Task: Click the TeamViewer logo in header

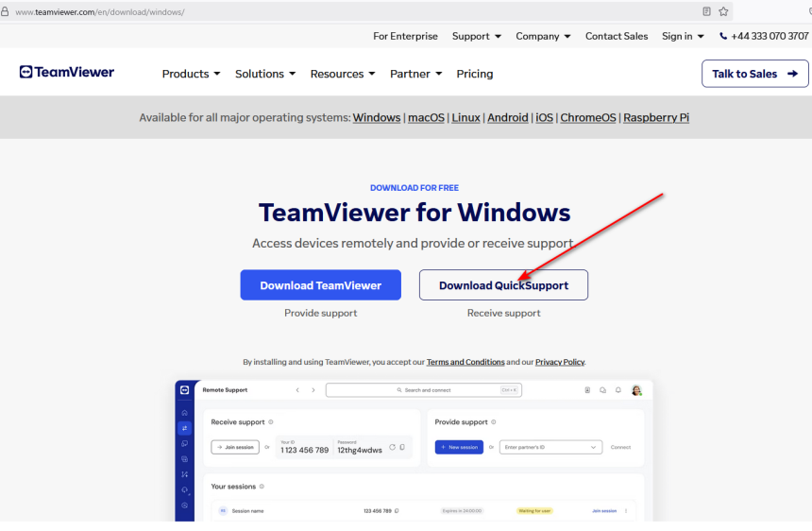Action: [66, 73]
